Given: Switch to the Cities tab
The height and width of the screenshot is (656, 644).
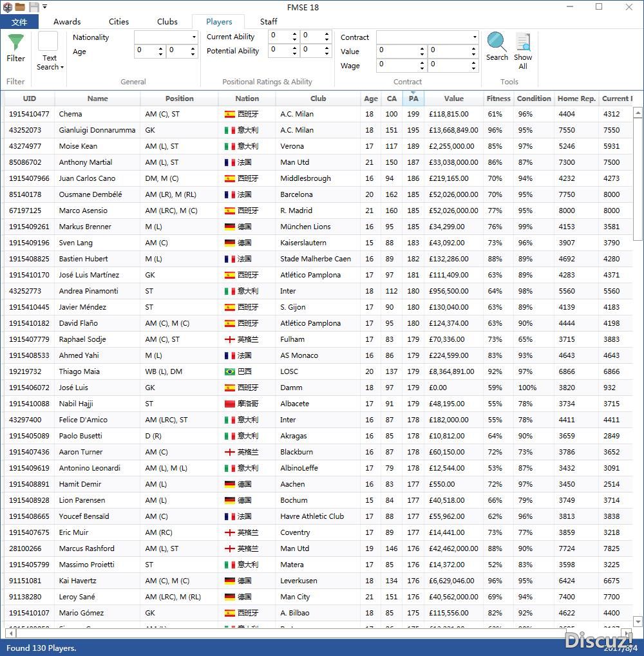Looking at the screenshot, I should (x=119, y=22).
